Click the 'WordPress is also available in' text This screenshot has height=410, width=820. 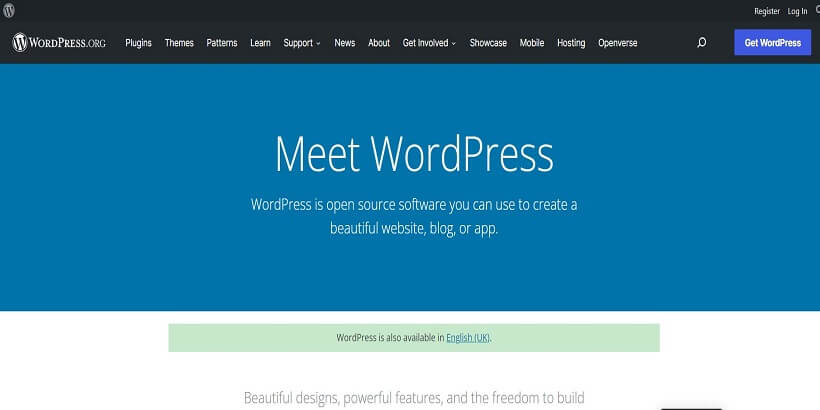tap(390, 338)
